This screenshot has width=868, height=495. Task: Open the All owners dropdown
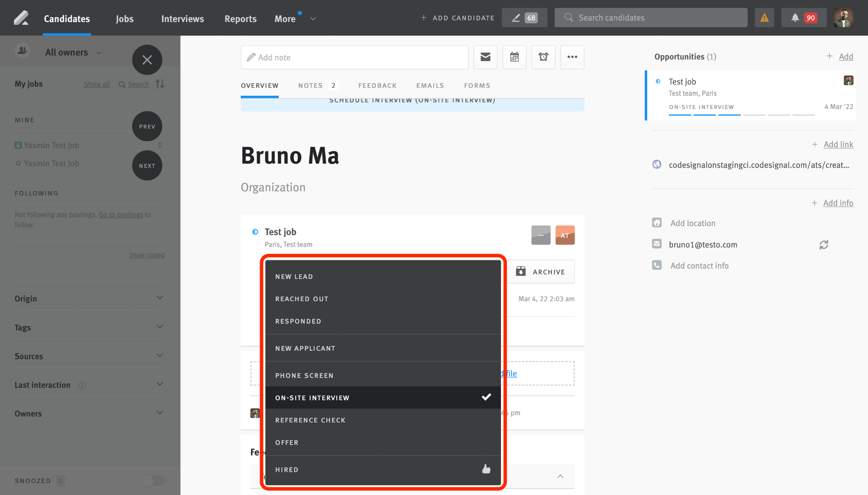[73, 53]
